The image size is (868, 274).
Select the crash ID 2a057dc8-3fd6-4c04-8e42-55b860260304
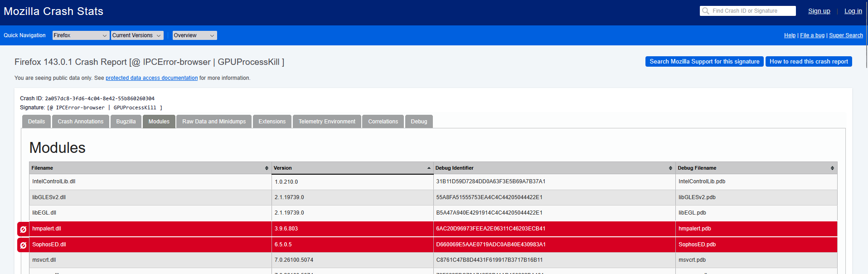point(100,98)
